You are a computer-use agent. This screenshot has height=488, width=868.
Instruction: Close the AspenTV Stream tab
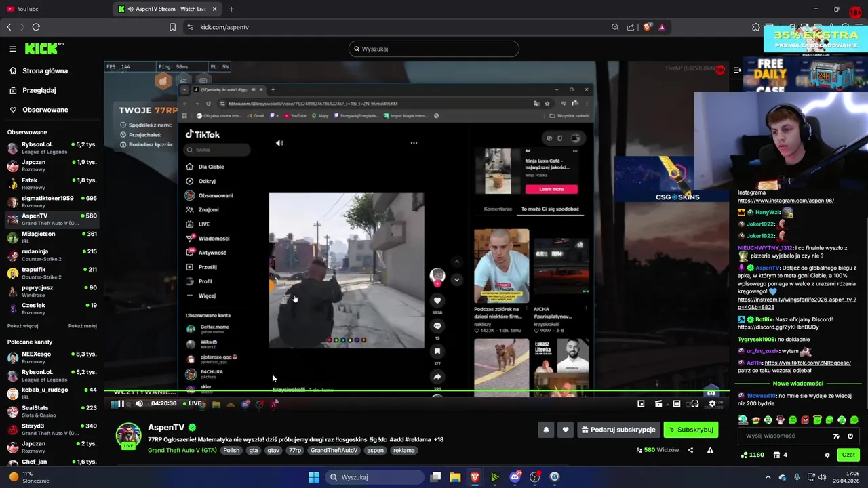pos(215,9)
